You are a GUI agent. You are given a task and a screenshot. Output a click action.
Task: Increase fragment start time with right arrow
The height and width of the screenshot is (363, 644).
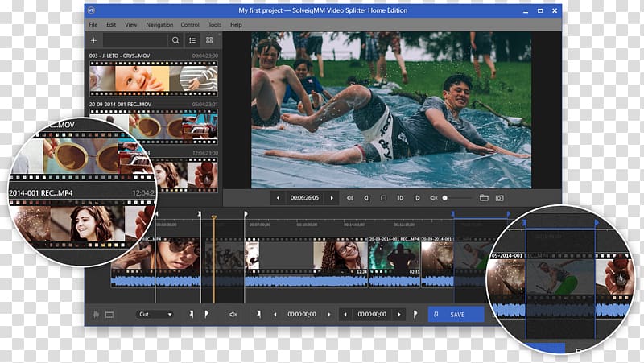coord(328,314)
